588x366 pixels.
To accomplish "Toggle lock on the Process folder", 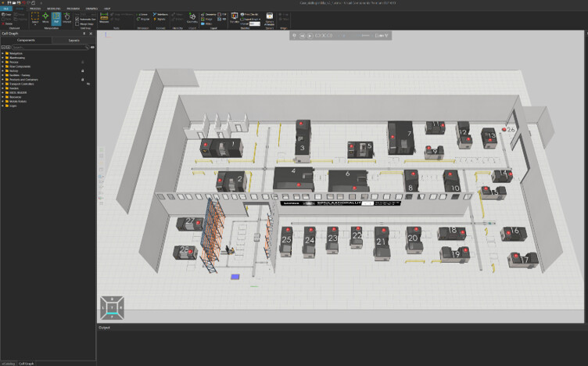I will [x=83, y=62].
